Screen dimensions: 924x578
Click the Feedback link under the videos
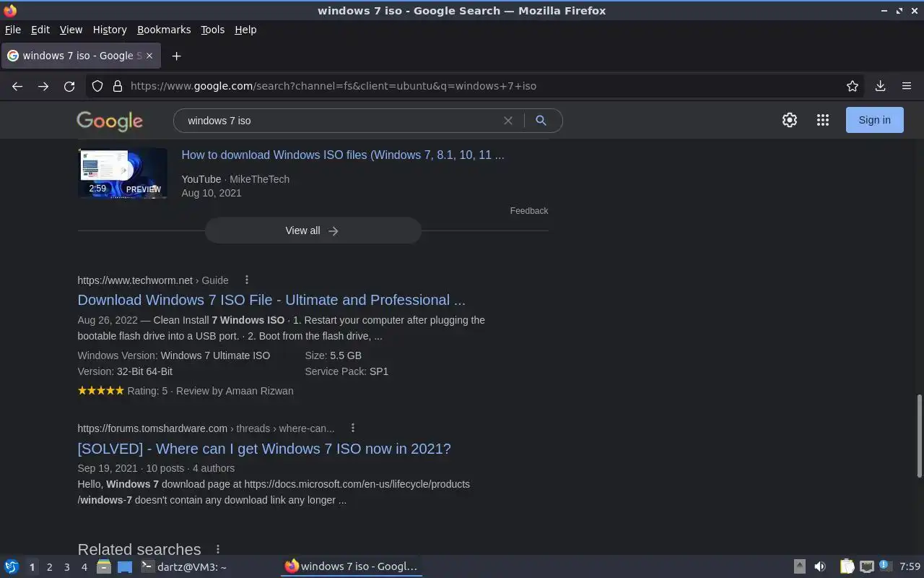[529, 211]
